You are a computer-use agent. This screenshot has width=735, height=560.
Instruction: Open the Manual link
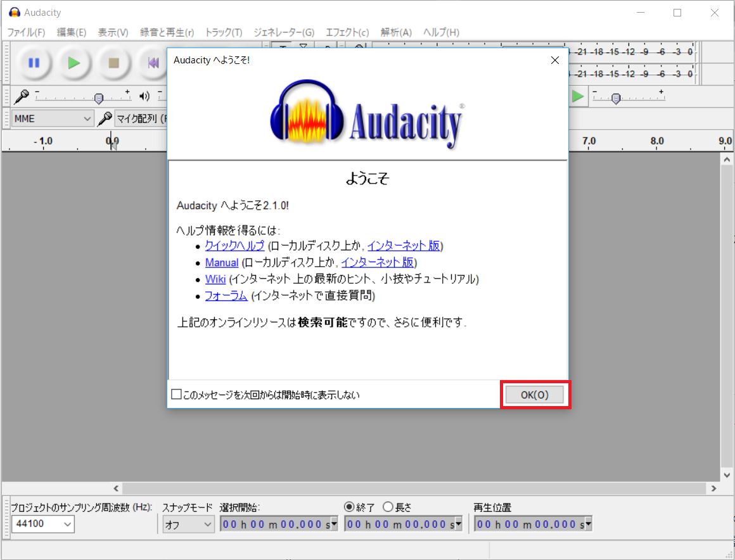coord(222,262)
